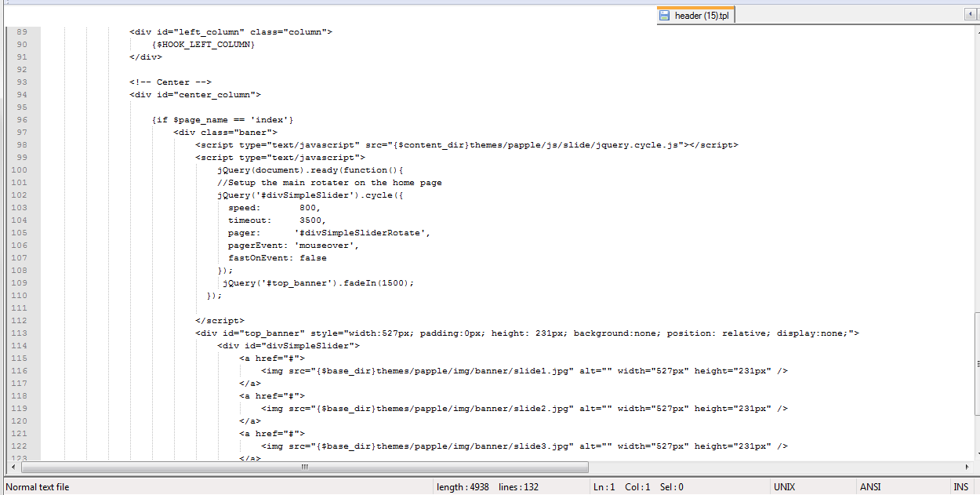Click line number 113 in the margin

point(19,333)
